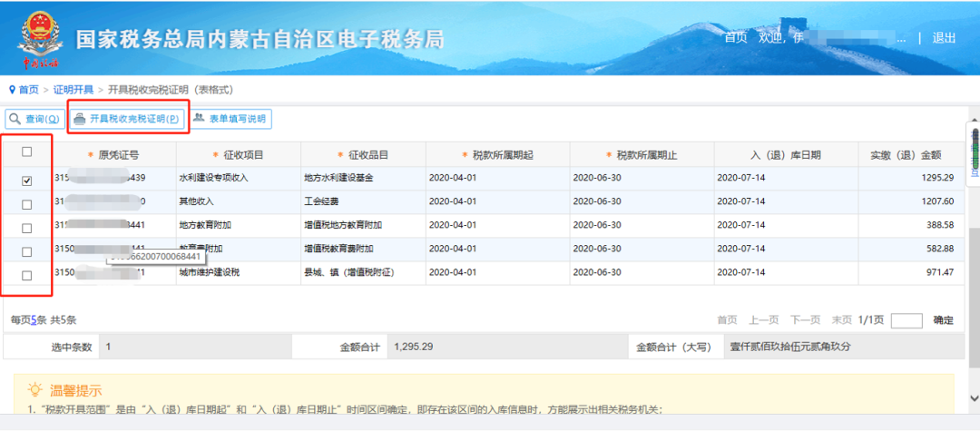Open 表单填写说明 form instructions
The height and width of the screenshot is (431, 980).
tap(230, 119)
